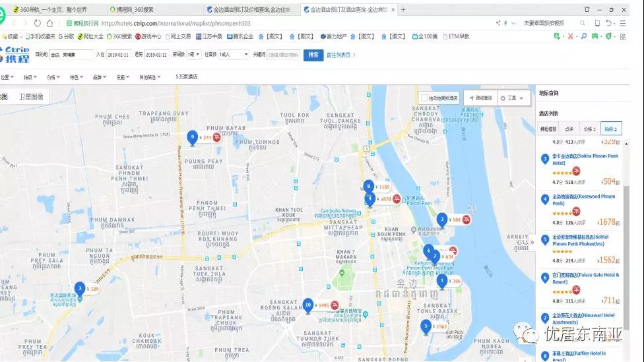Image resolution: width=644 pixels, height=362 pixels.
Task: Select map pin number 1
Action: [x=442, y=282]
